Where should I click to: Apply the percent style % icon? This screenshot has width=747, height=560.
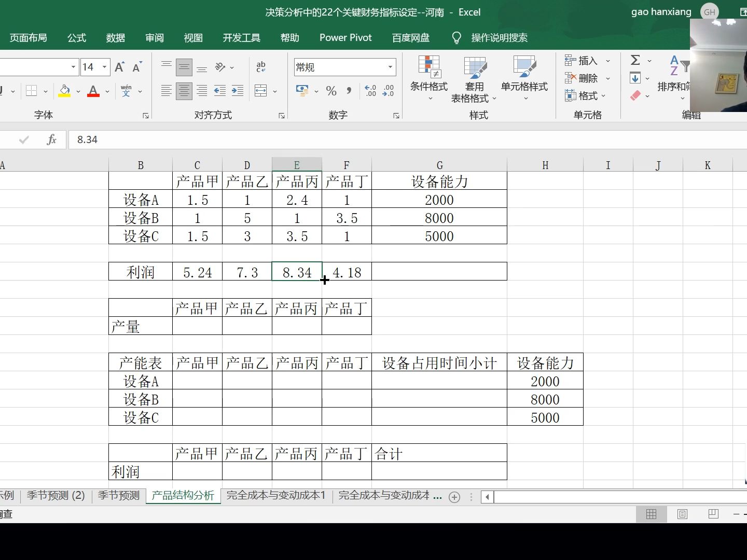click(x=331, y=91)
